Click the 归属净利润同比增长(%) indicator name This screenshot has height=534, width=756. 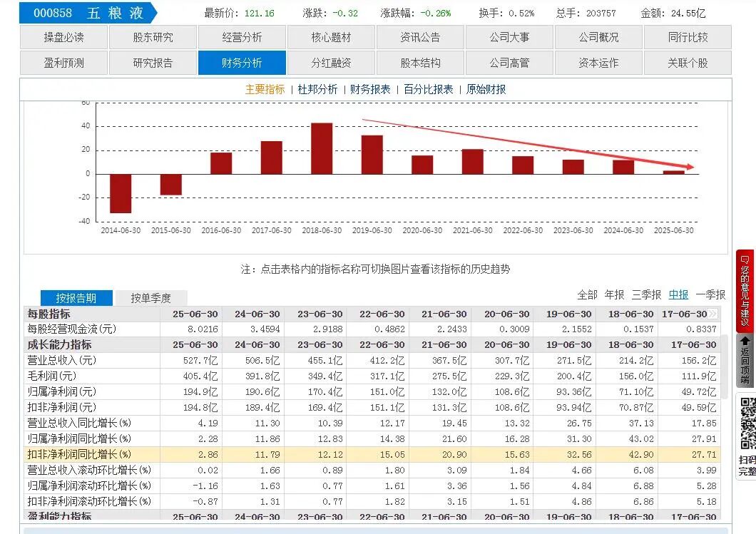click(x=79, y=438)
